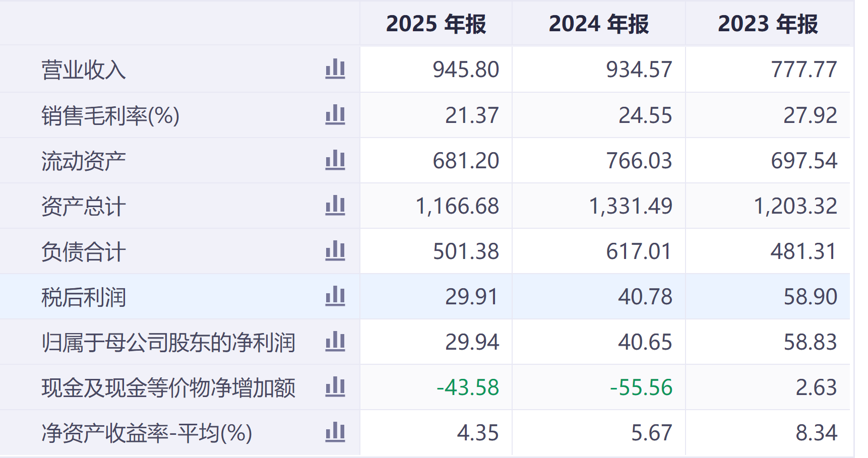Select the 4.35 return on equity value
This screenshot has width=868, height=458.
pyautogui.click(x=478, y=432)
